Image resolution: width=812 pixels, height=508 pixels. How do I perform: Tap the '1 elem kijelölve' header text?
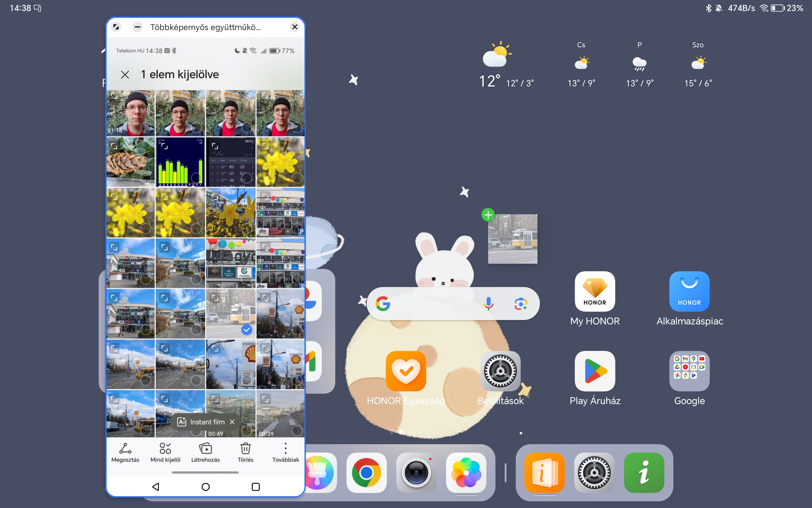pyautogui.click(x=180, y=75)
